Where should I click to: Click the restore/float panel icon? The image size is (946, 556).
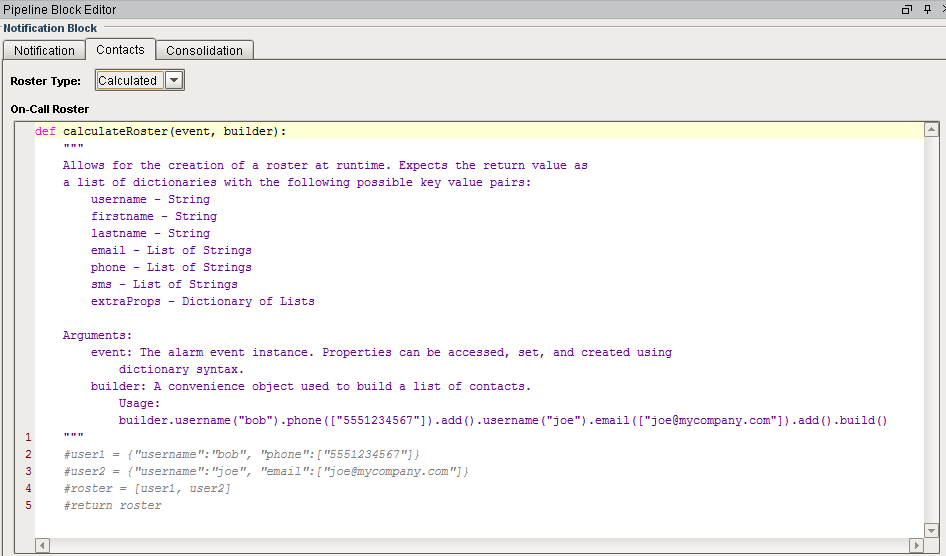click(x=906, y=9)
